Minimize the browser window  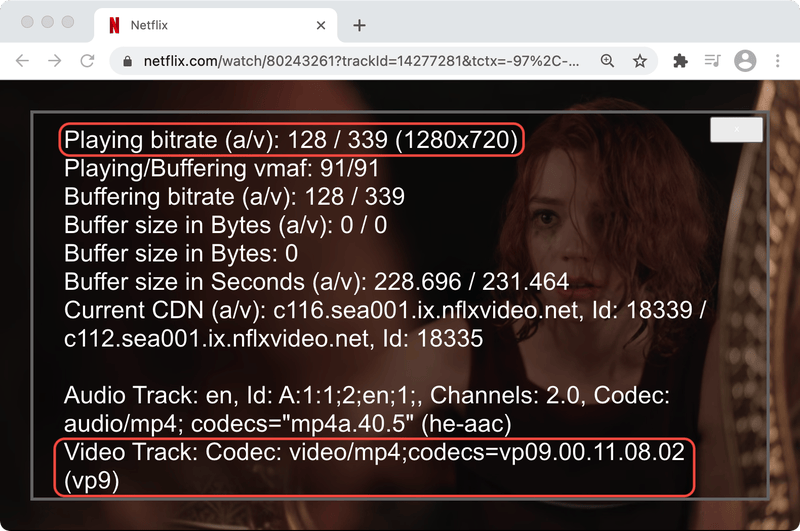pos(48,22)
